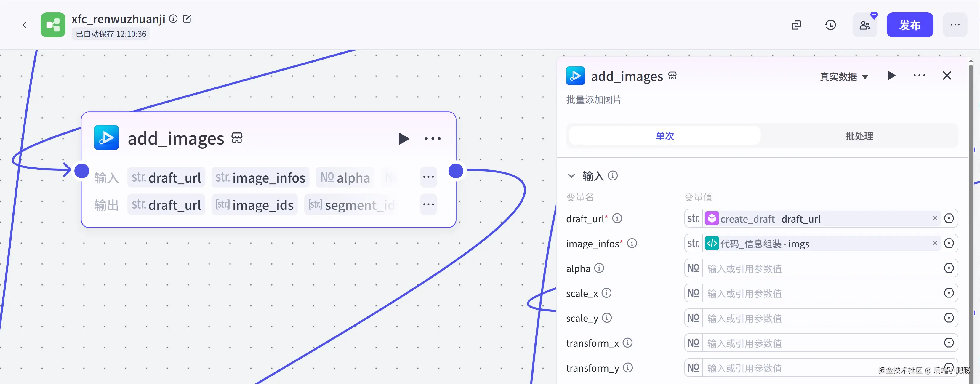Run test from add_images side panel

(891, 76)
